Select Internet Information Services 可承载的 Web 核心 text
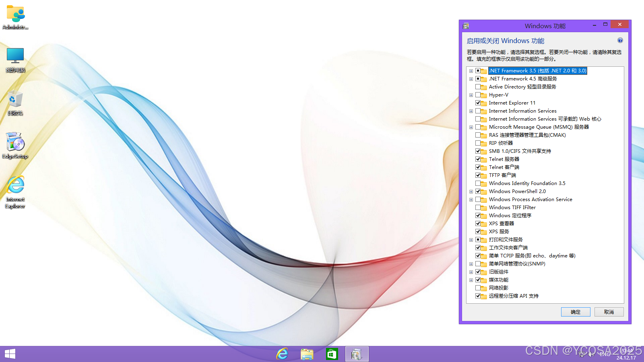 coord(545,119)
